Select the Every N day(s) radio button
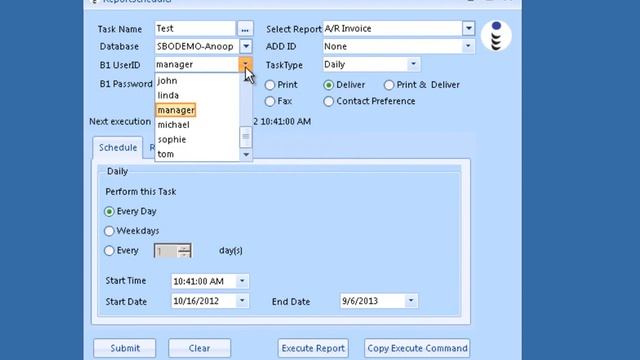 coord(109,251)
